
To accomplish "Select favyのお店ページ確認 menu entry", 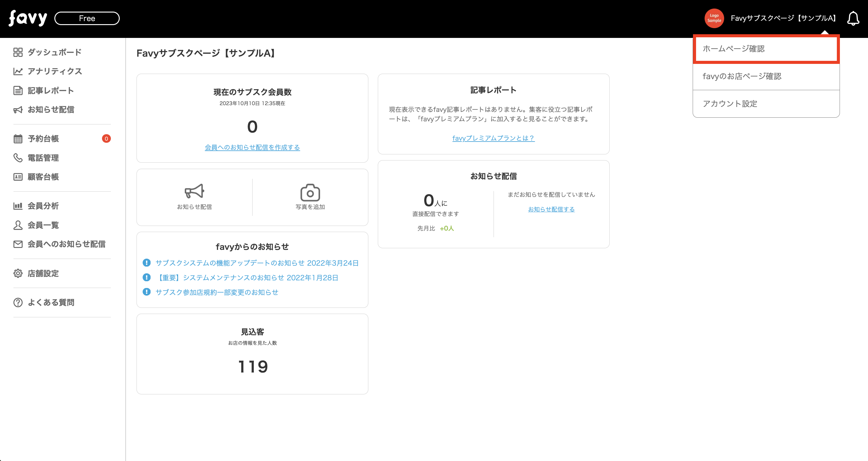I will coord(742,76).
